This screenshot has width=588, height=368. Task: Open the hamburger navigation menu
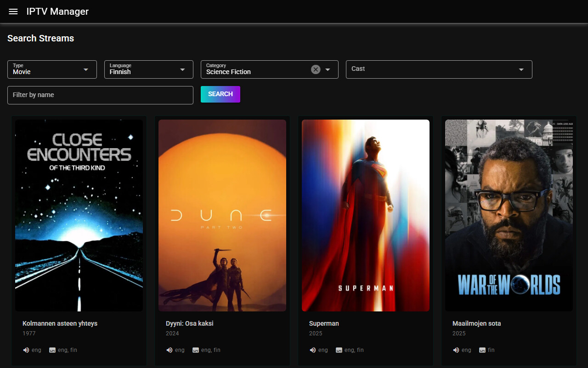(13, 11)
